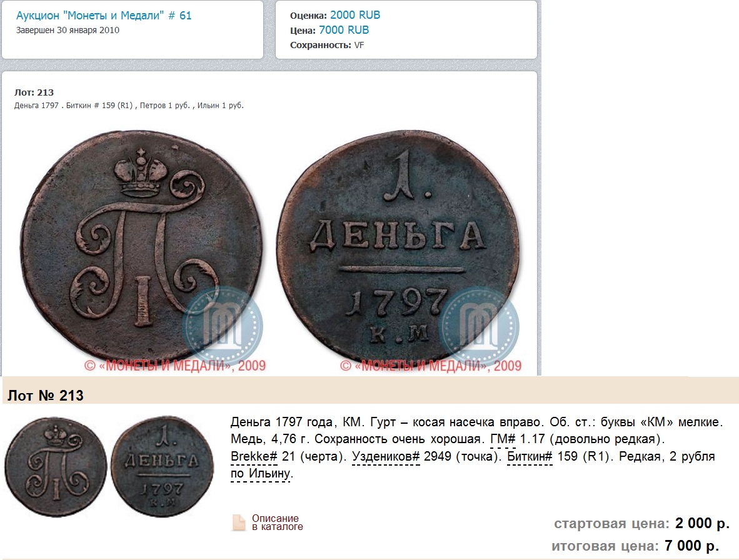739x560 pixels.
Task: Click the estimate value 2000 RUB
Action: tap(355, 15)
